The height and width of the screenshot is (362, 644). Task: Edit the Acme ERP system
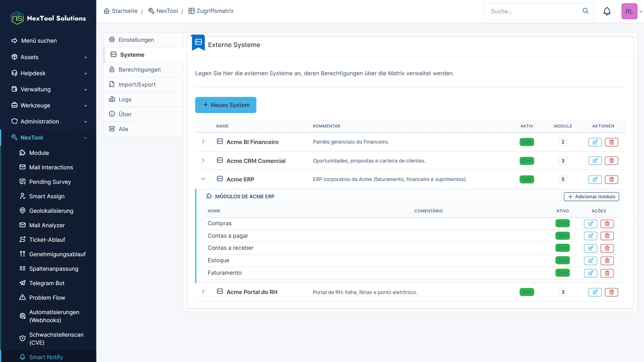(595, 179)
